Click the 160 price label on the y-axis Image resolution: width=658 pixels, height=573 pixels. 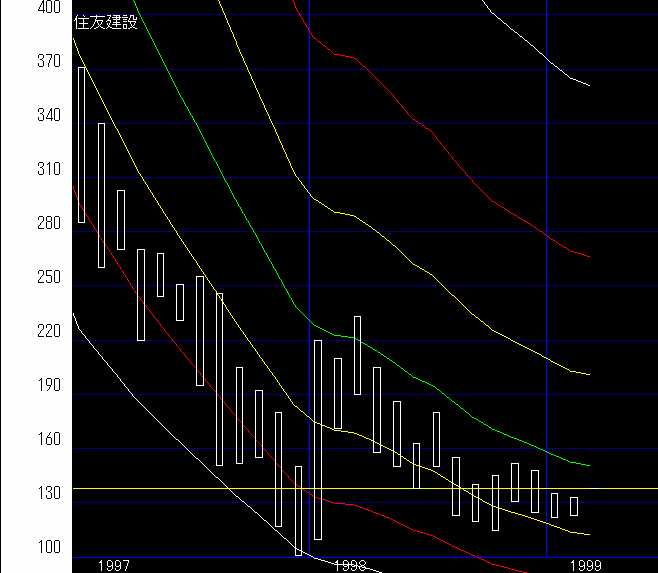21,439
